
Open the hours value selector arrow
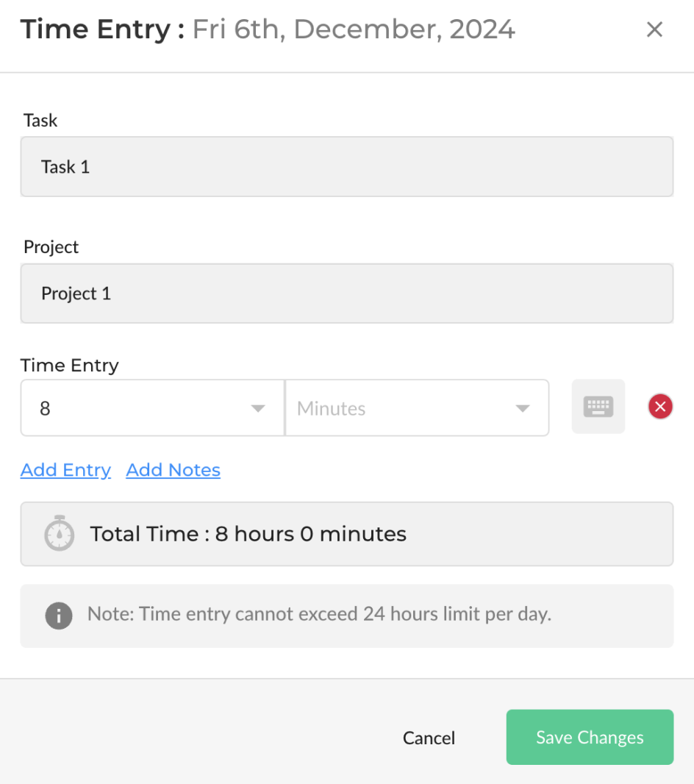click(x=258, y=407)
